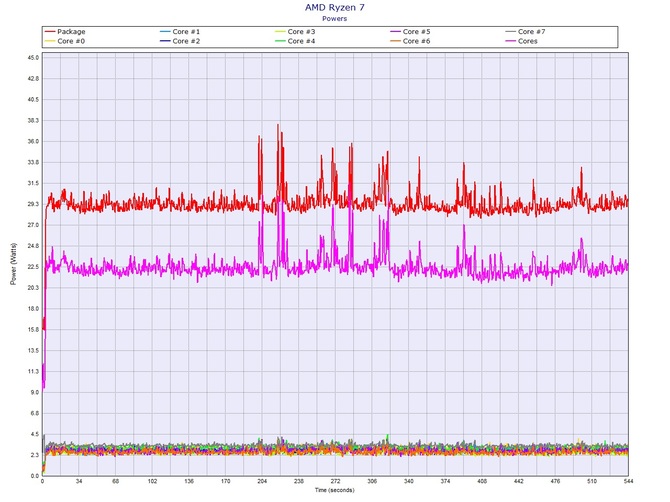Click the 544 x-axis tick label
Screen dimensions: 670x502
coord(628,481)
